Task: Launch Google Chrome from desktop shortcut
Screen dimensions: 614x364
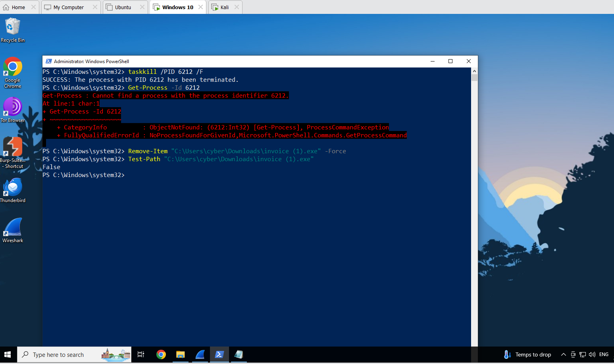Action: point(13,73)
